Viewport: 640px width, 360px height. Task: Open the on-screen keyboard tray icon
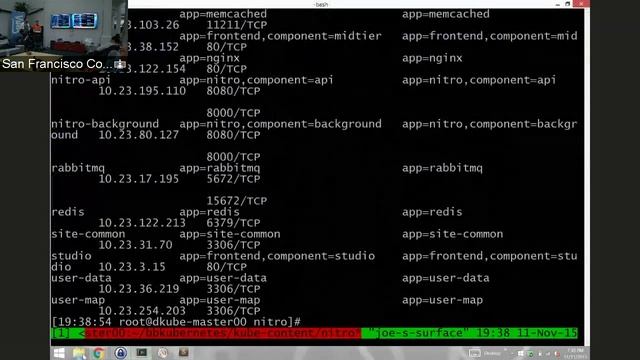474,353
